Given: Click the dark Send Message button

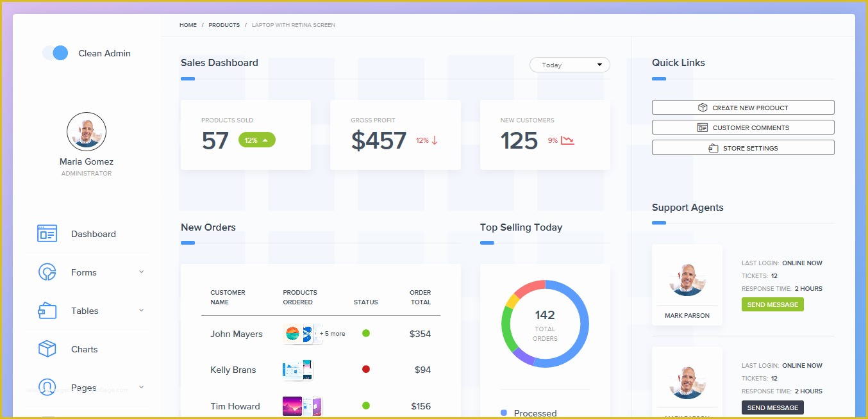Looking at the screenshot, I should coord(772,407).
